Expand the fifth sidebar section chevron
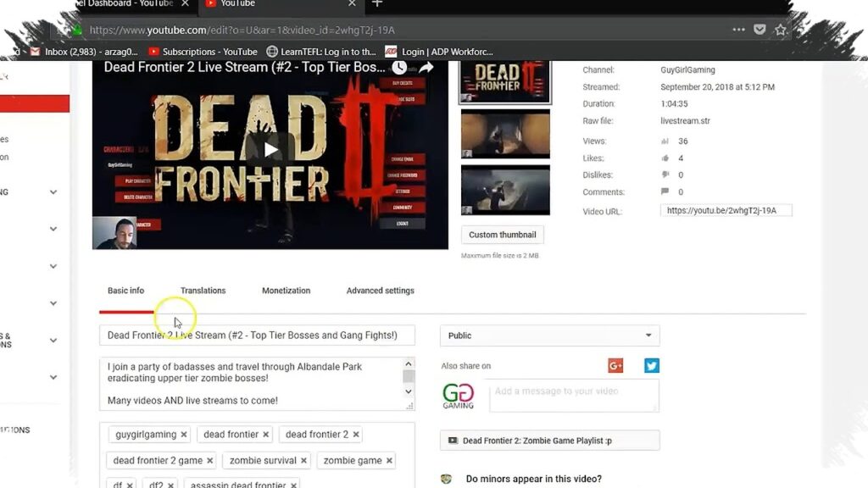 coord(53,341)
